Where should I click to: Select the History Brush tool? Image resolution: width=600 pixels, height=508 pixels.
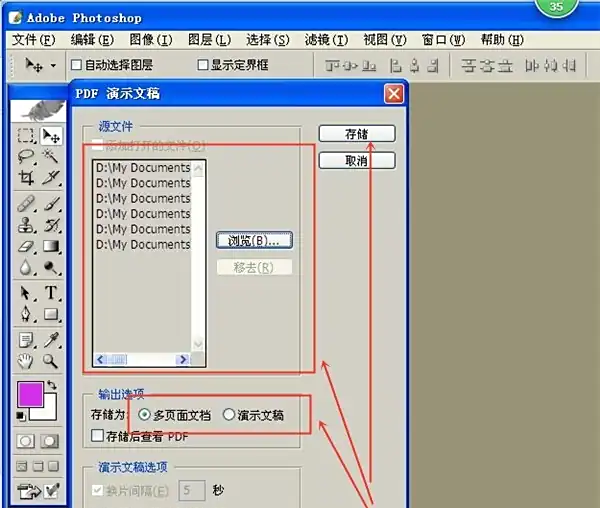tap(51, 225)
